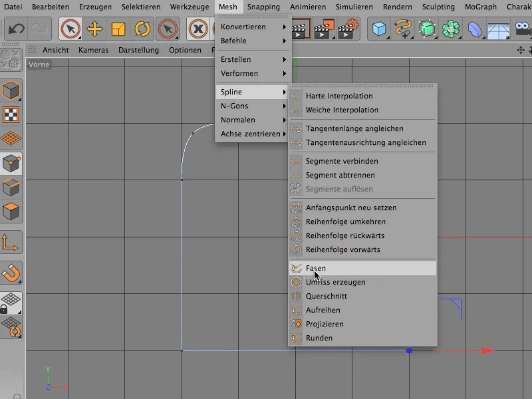
Task: Expand Erstellen submenu
Action: point(253,59)
